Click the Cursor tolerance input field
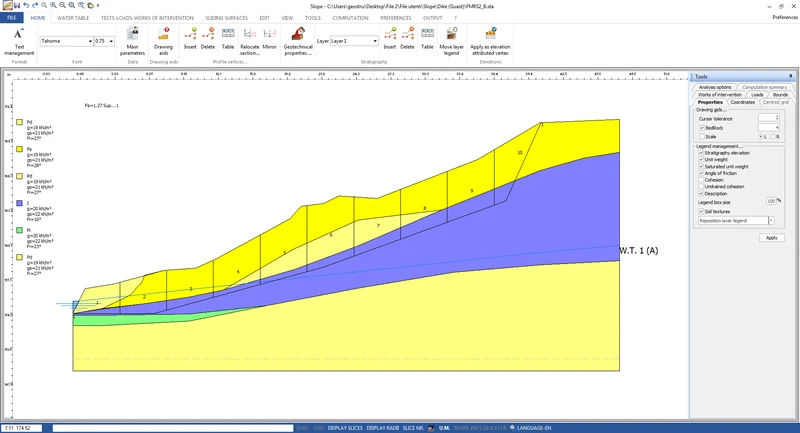The width and height of the screenshot is (800, 433). [x=768, y=118]
